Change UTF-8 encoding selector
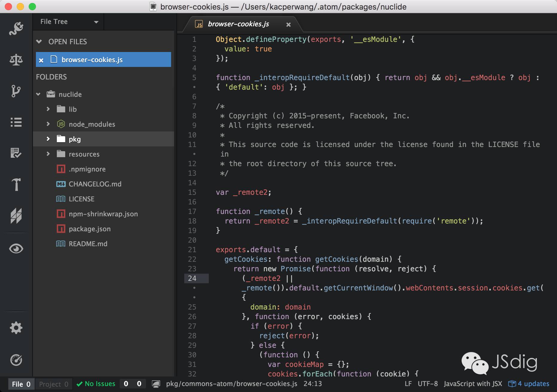This screenshot has height=392, width=557. [x=428, y=384]
